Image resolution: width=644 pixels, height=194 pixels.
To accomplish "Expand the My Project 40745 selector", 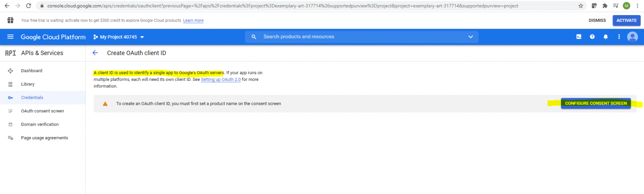I will click(x=119, y=37).
